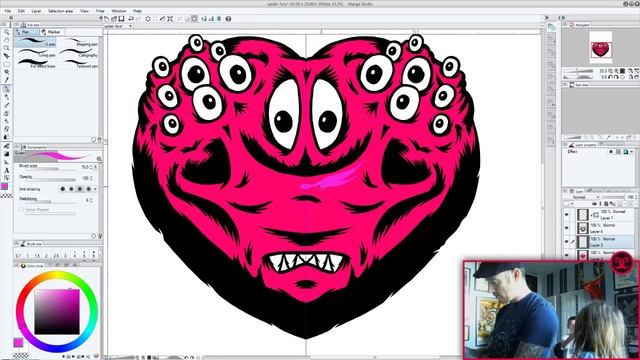Click the Open file toolbar icon
This screenshot has width=640, height=360.
click(114, 19)
